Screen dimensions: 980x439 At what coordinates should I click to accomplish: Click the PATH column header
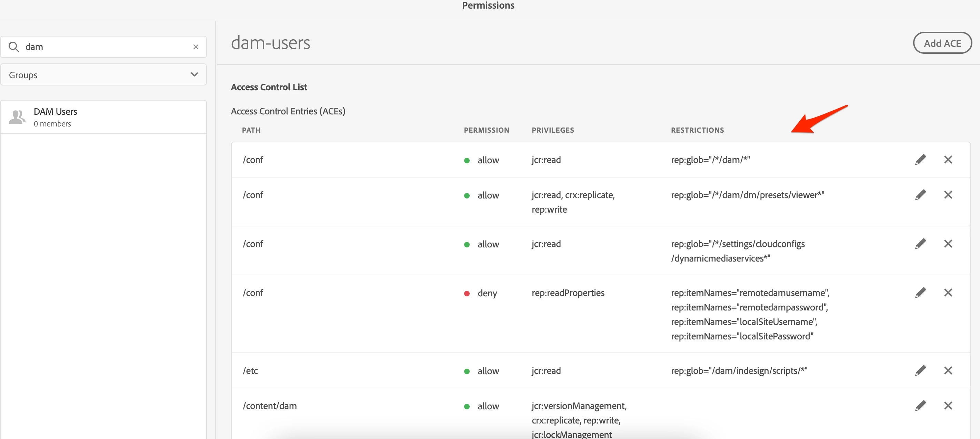[x=251, y=130]
